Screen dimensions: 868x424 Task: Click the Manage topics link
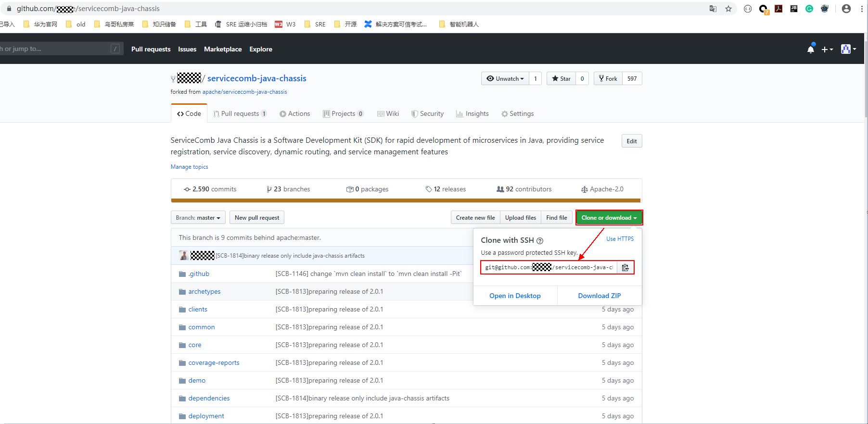point(190,167)
